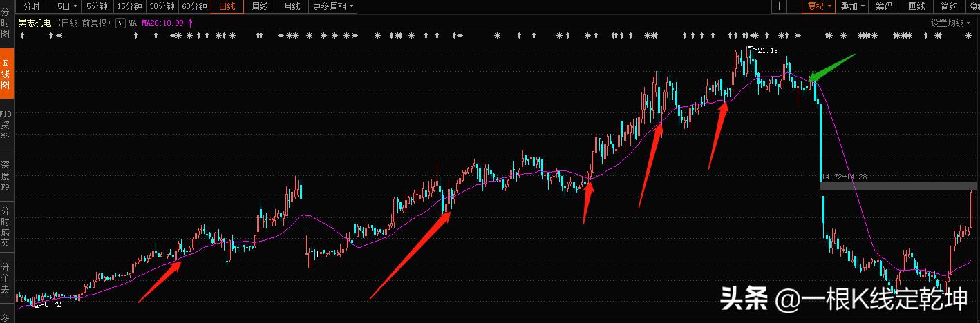
Task: Switch to 月线 monthly chart
Action: [292, 6]
